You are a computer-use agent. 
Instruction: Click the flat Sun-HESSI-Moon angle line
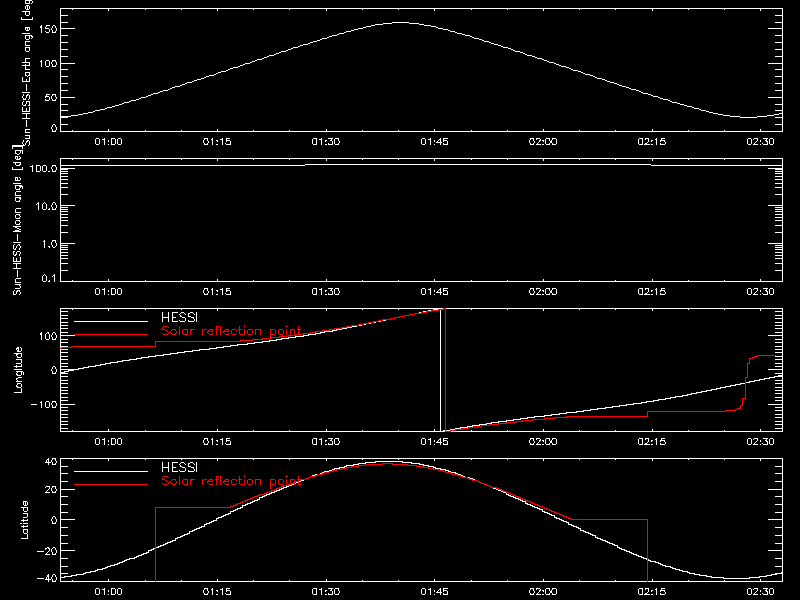click(x=421, y=165)
